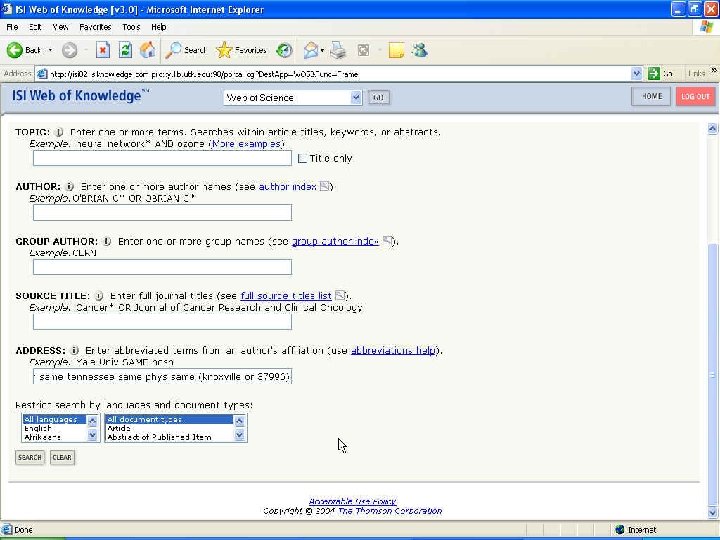Open the Mail button dropdown arrow
Viewport: 720px width, 540px height.
(322, 50)
